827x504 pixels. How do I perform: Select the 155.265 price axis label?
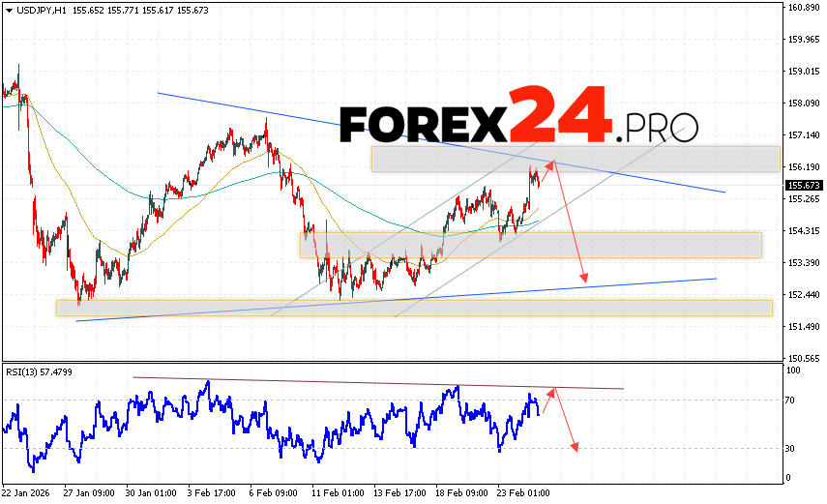(x=804, y=199)
